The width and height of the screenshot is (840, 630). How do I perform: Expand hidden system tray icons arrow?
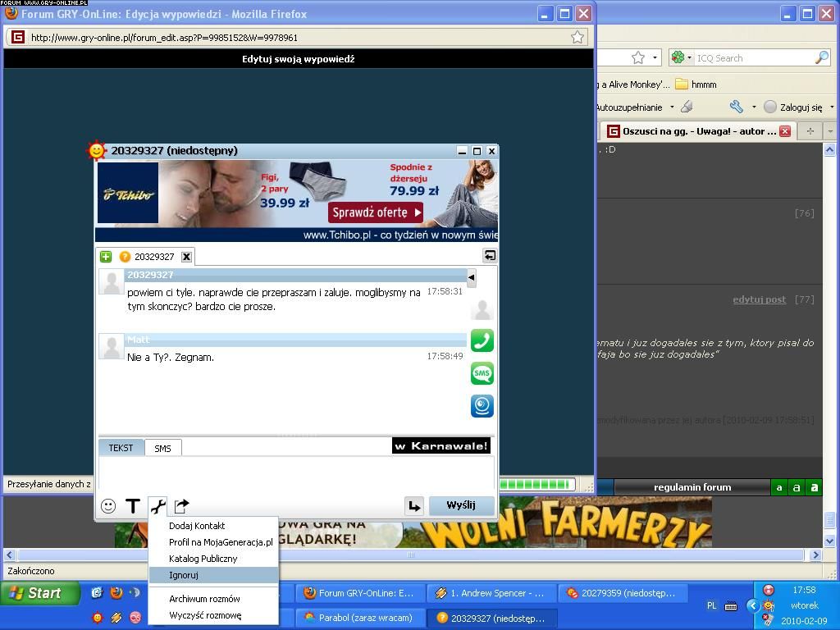click(x=753, y=606)
